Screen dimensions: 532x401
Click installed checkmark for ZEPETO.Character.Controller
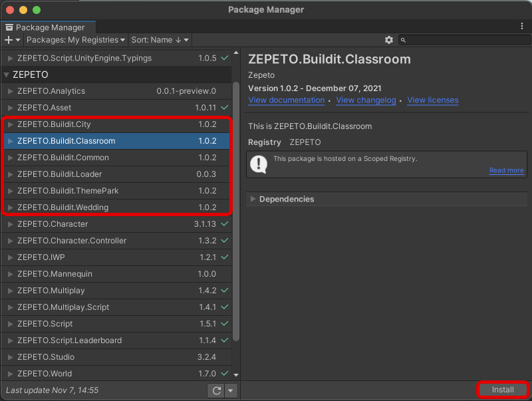[225, 241]
